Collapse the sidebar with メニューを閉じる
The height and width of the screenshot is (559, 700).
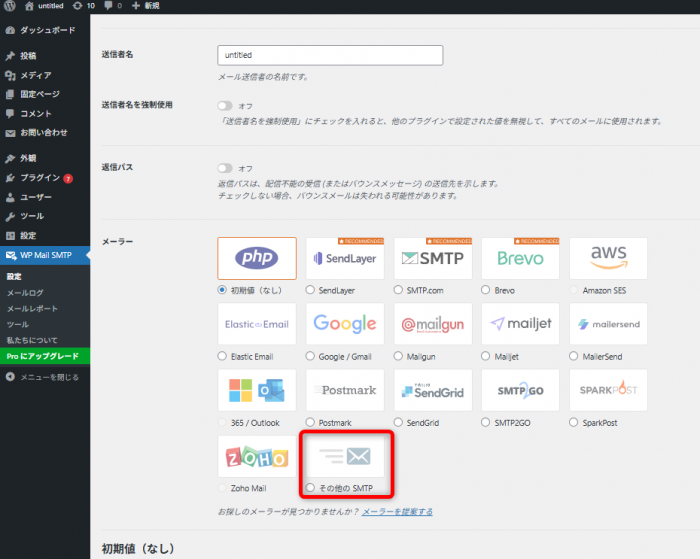[x=48, y=377]
